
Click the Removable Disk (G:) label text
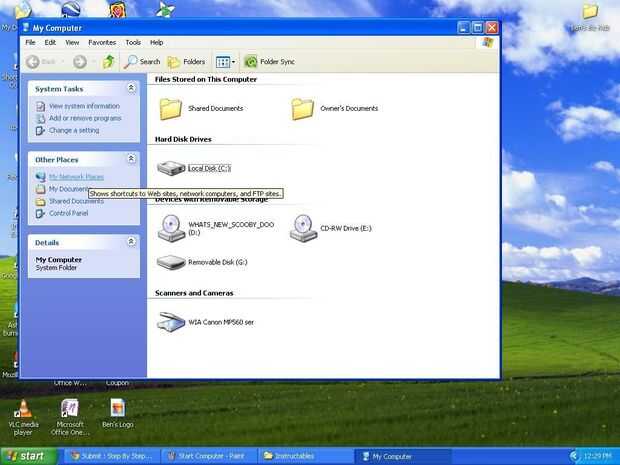click(x=217, y=262)
